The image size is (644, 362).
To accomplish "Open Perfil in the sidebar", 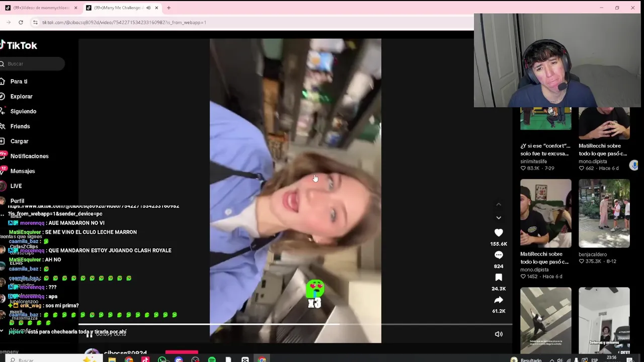I will coord(17,201).
